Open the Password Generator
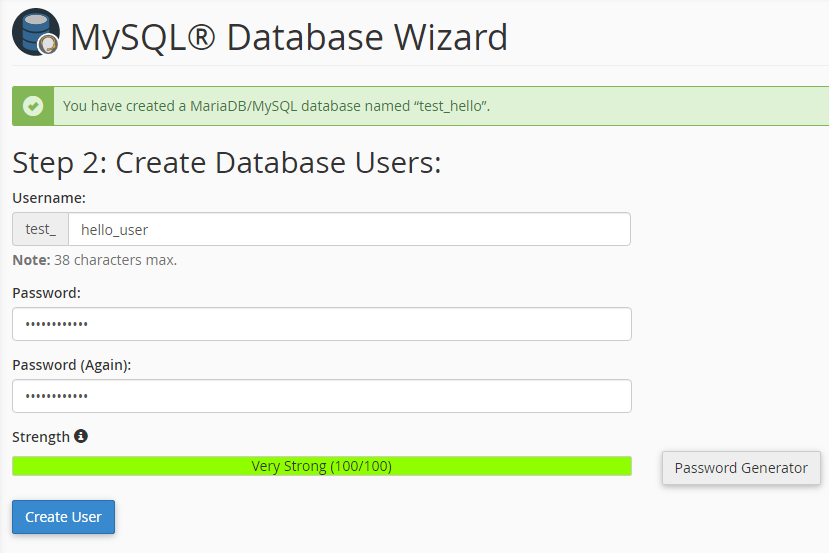The height and width of the screenshot is (553, 829). click(x=741, y=468)
